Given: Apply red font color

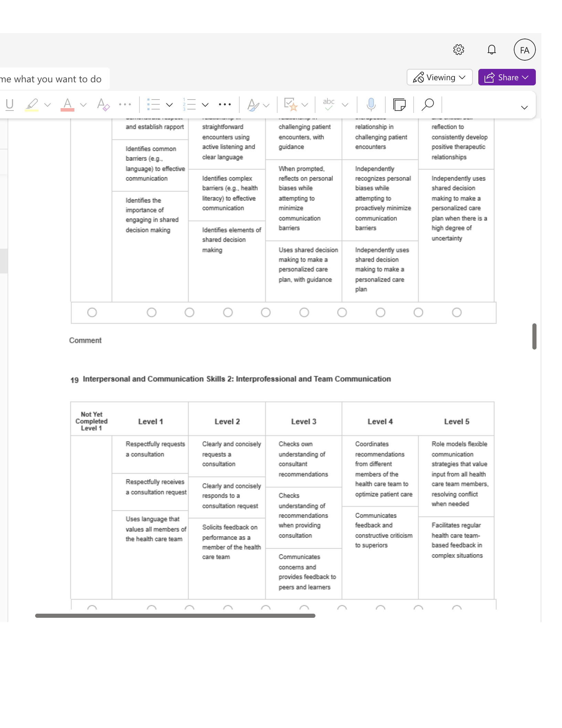Looking at the screenshot, I should (x=67, y=104).
